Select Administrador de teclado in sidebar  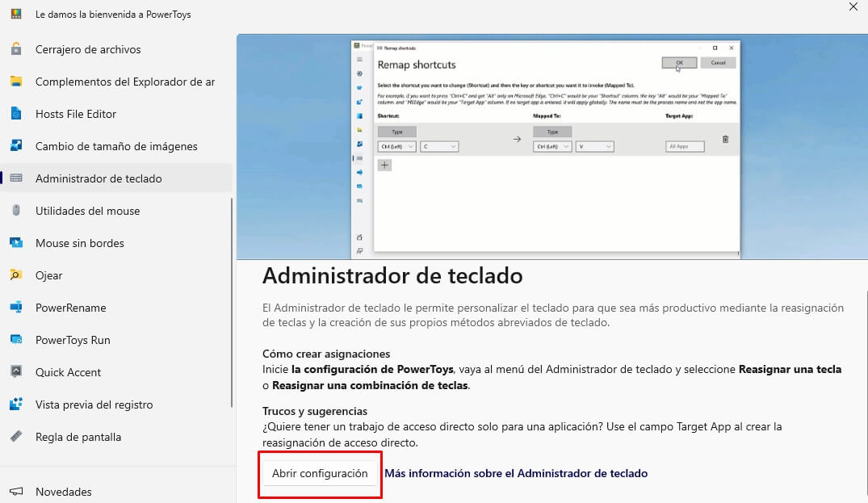116,178
